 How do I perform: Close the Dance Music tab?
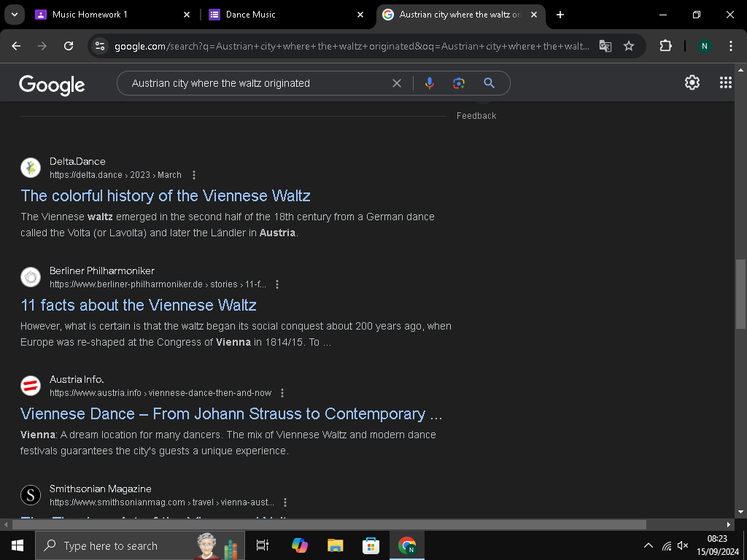coord(360,15)
